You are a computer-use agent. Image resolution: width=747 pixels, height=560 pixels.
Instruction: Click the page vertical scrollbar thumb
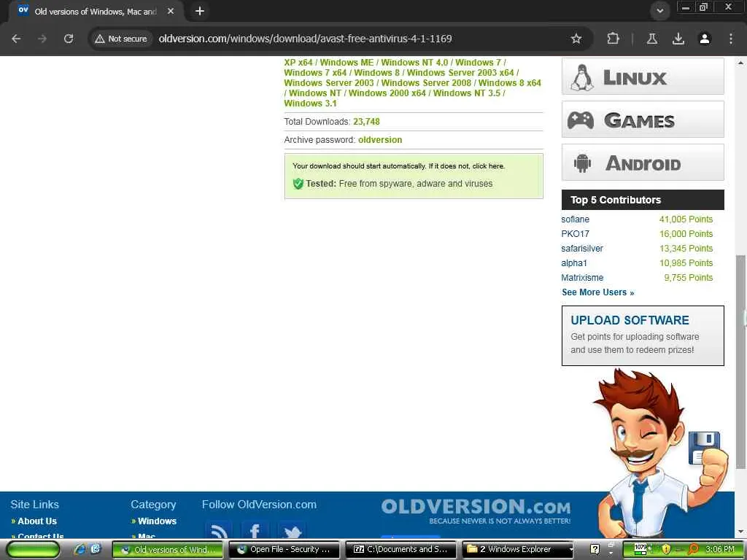click(741, 362)
